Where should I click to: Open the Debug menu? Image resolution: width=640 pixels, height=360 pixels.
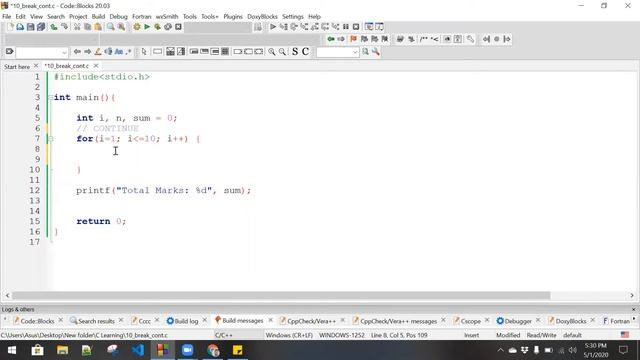point(118,17)
